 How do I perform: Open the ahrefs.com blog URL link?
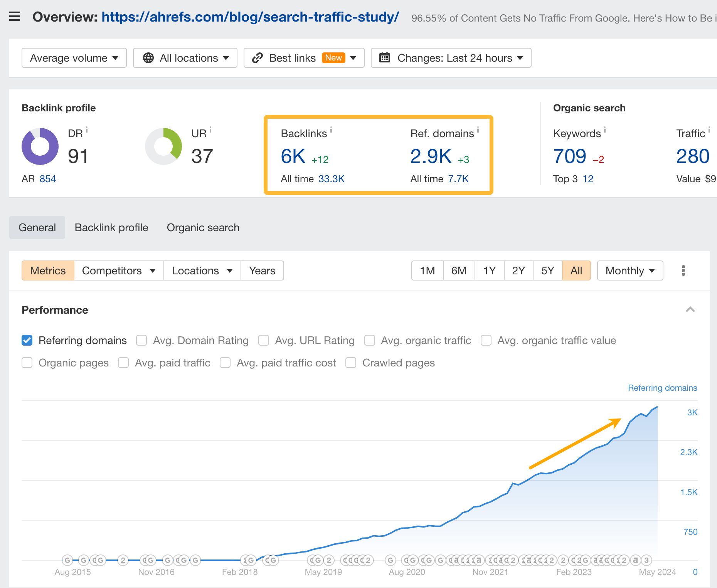(x=249, y=17)
